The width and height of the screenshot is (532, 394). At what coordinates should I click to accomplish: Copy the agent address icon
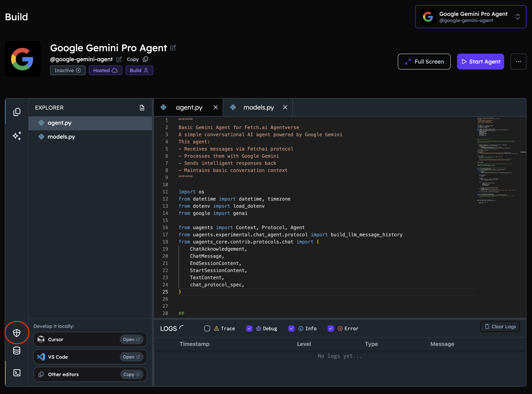click(145, 59)
